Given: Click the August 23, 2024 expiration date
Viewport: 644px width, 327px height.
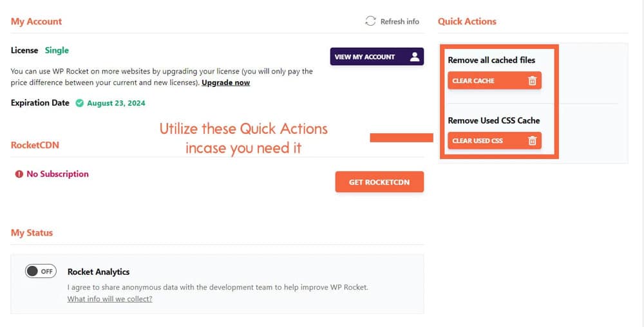Looking at the screenshot, I should pos(116,103).
